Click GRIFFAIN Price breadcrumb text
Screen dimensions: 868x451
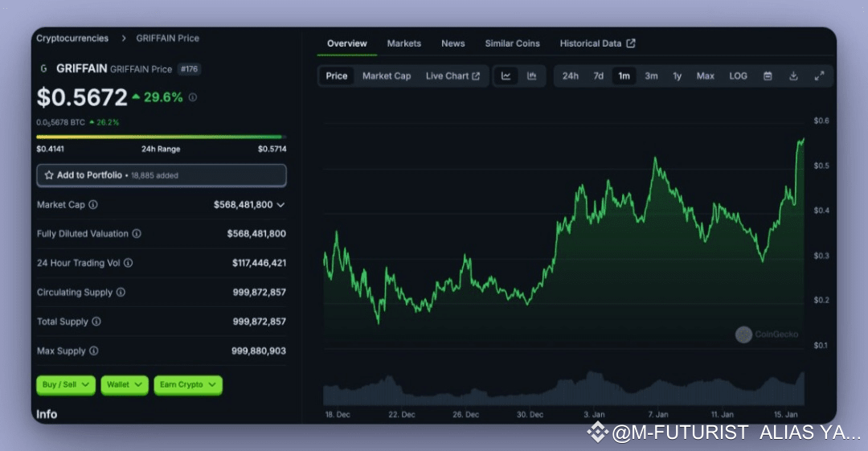[x=168, y=39]
